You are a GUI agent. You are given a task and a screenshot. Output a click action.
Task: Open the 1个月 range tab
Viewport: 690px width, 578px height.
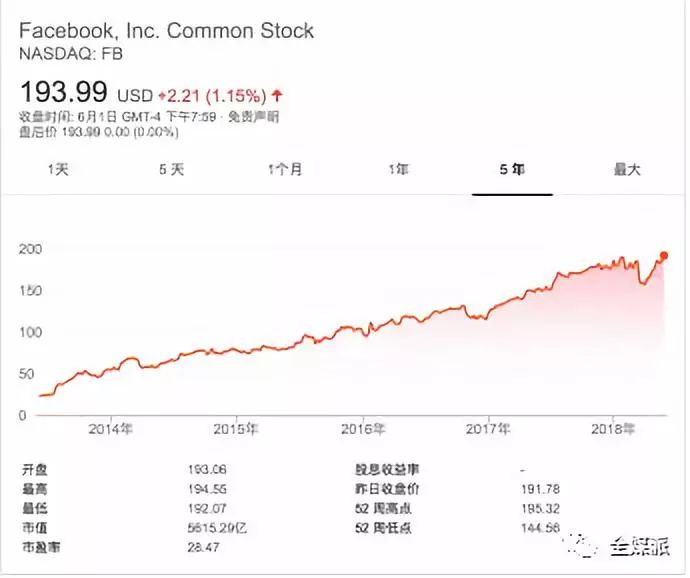coord(285,169)
